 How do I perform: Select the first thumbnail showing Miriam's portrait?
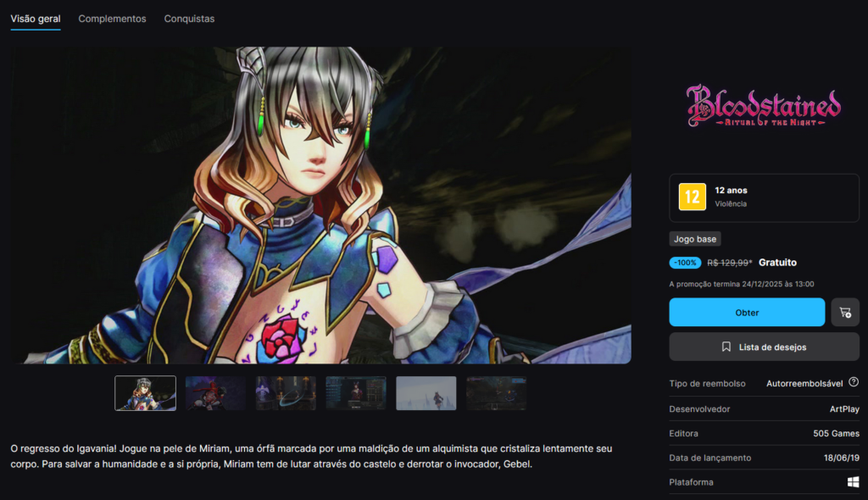tap(145, 392)
